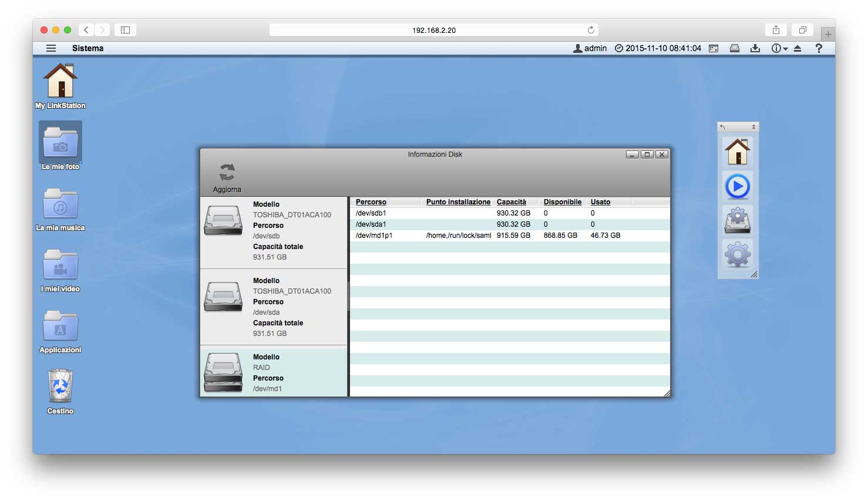
Task: Collapse the side dock with double-arrow
Action: pyautogui.click(x=753, y=127)
